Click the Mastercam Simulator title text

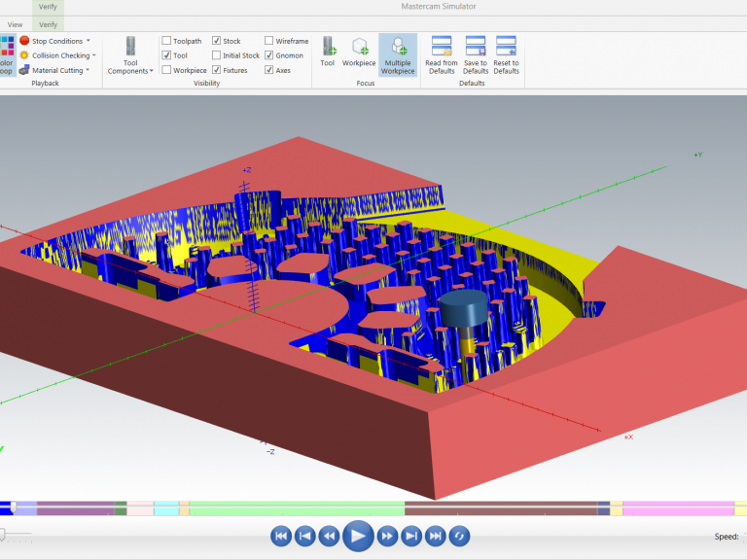pos(439,6)
